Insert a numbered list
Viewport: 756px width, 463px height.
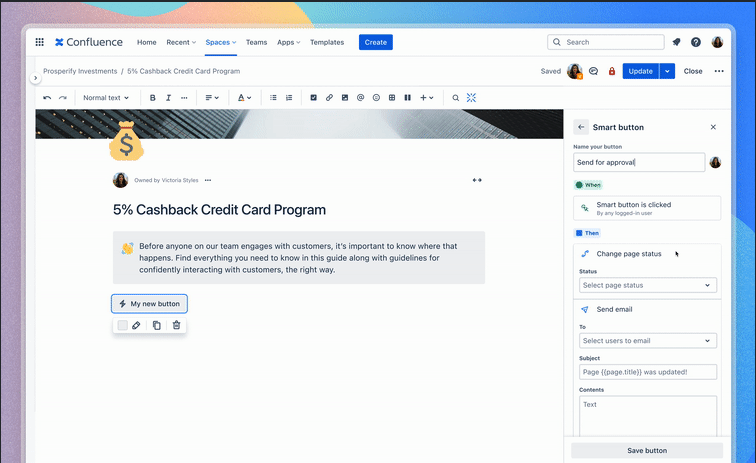point(289,97)
